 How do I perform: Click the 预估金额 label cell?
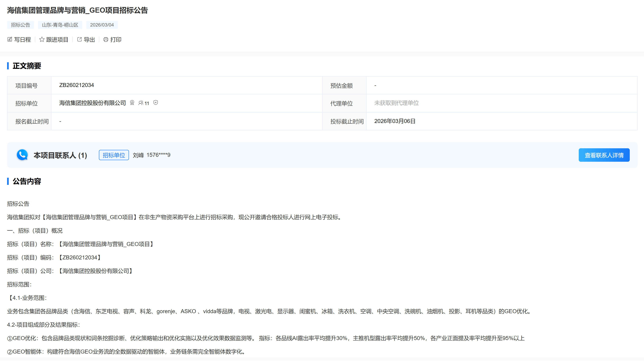tap(344, 85)
